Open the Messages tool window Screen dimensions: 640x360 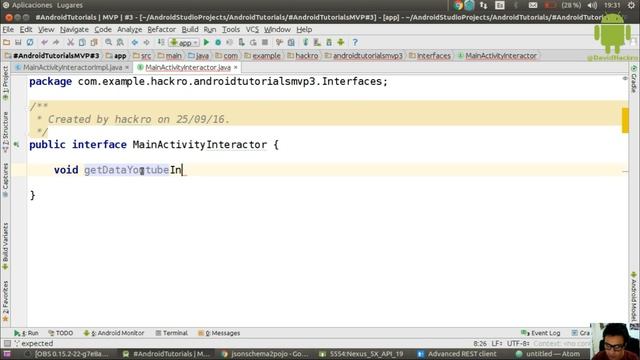(x=219, y=333)
